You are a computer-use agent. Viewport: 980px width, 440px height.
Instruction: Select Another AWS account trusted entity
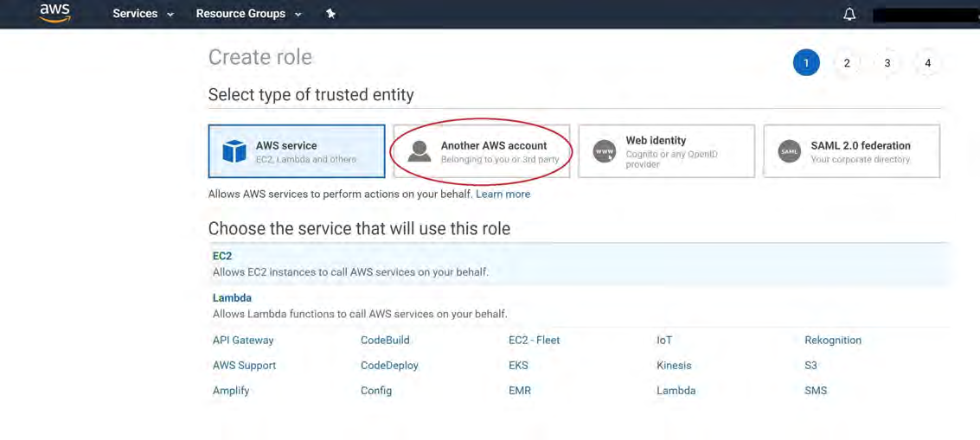[x=481, y=151]
